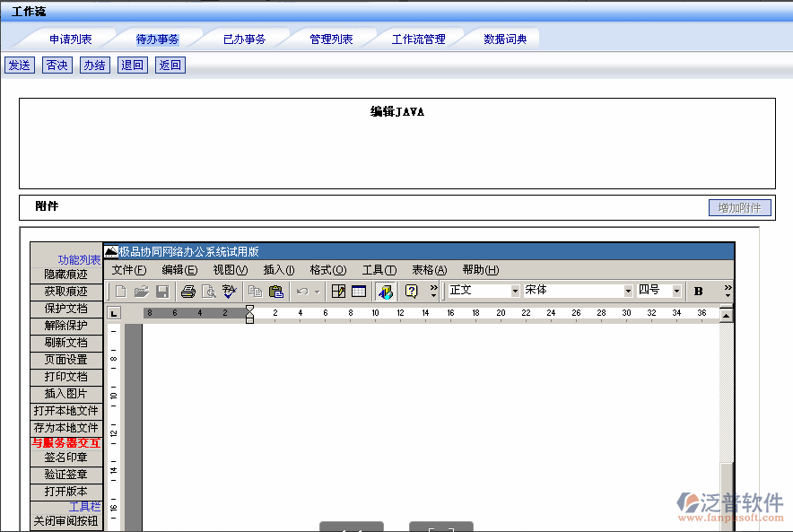Toggle Bold formatting button
The image size is (793, 532).
click(698, 291)
